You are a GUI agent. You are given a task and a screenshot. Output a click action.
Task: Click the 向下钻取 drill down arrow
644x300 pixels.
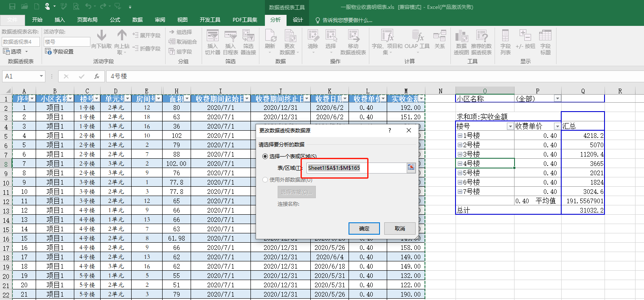click(101, 35)
